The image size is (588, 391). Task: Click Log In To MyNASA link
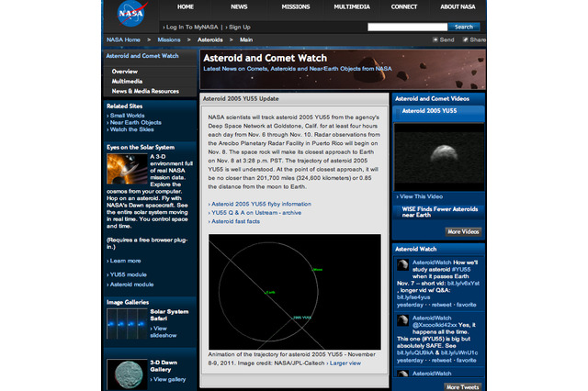[x=192, y=27]
